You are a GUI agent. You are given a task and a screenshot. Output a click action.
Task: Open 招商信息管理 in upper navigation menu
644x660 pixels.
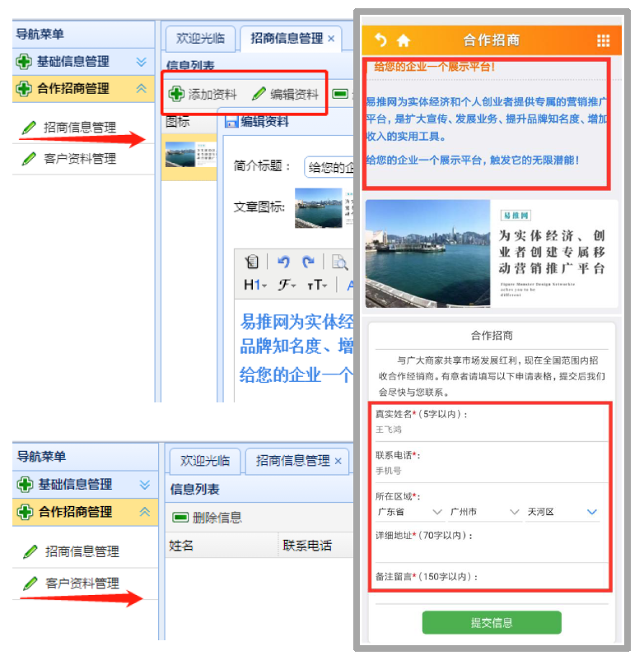point(80,128)
